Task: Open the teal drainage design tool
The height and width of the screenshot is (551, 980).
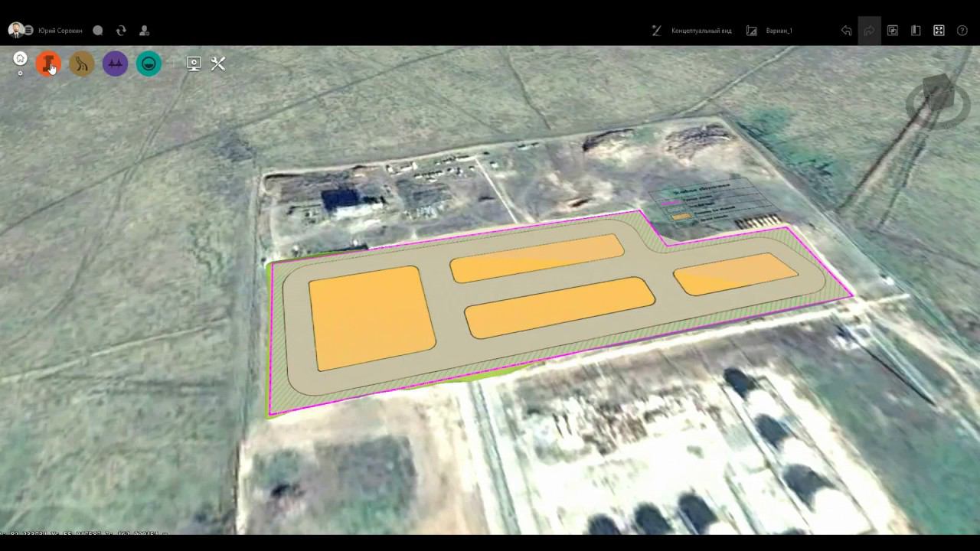Action: tap(149, 64)
